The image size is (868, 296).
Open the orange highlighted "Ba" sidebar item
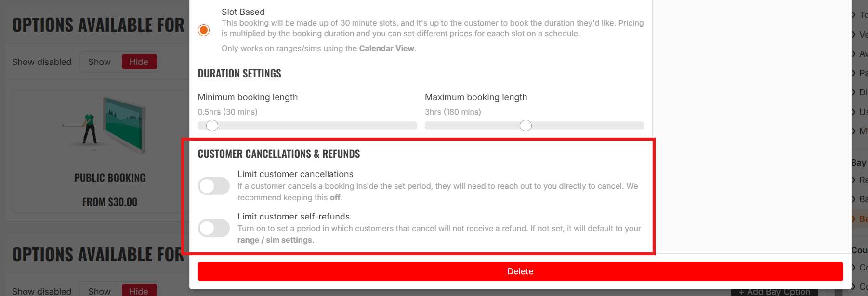pos(860,219)
